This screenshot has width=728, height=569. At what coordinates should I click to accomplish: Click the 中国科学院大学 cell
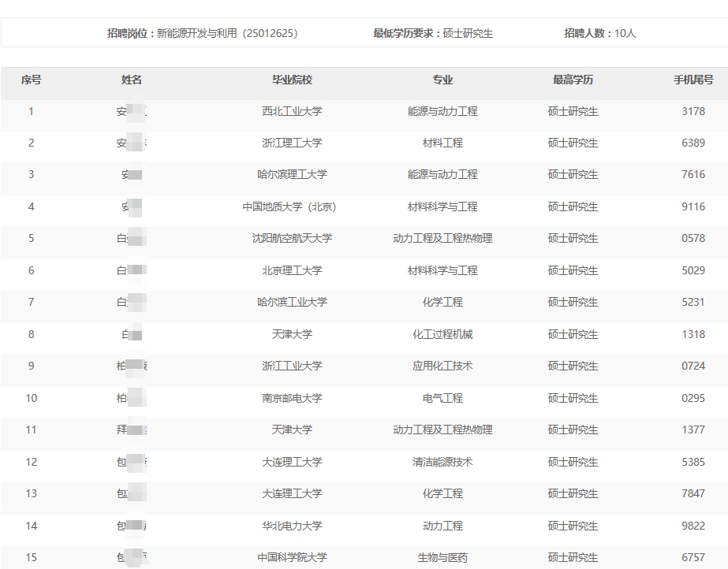[292, 557]
